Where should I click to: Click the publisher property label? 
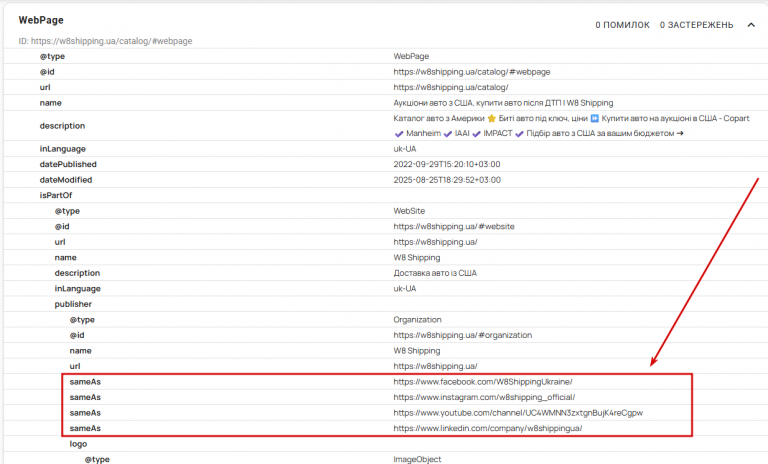point(73,304)
